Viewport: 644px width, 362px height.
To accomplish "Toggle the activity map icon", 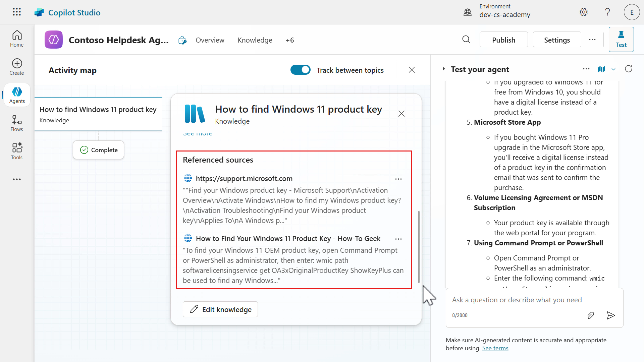I will pyautogui.click(x=601, y=69).
